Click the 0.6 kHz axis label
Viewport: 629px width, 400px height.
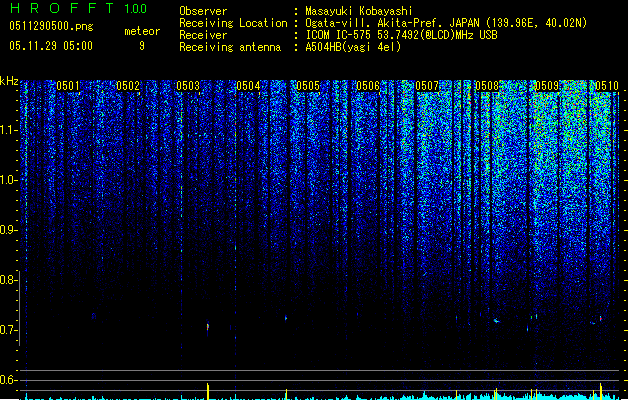pyautogui.click(x=8, y=380)
